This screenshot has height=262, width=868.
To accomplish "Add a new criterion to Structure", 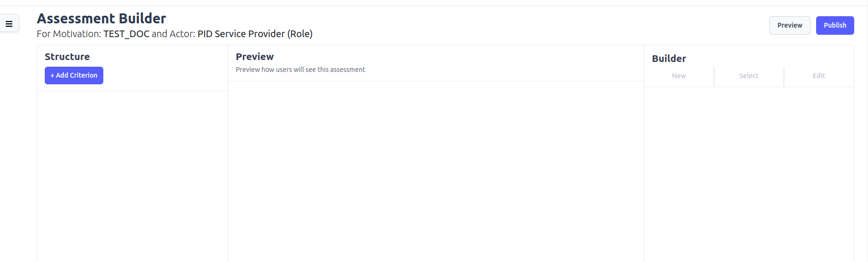I will (74, 75).
